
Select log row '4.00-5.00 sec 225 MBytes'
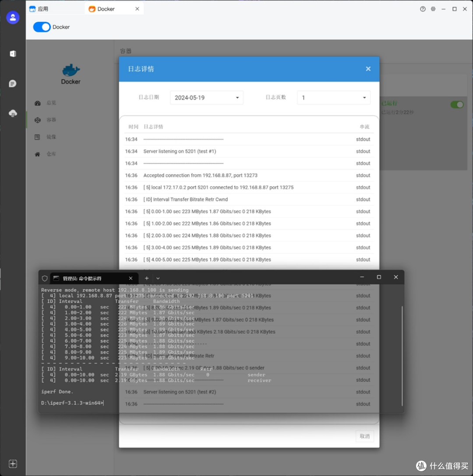coord(249,259)
